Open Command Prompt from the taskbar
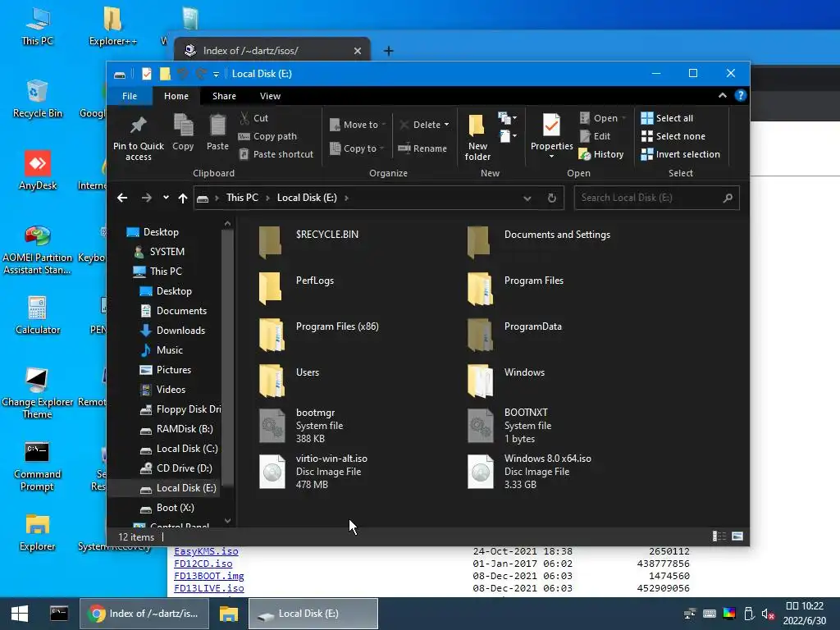This screenshot has height=630, width=840. (59, 614)
